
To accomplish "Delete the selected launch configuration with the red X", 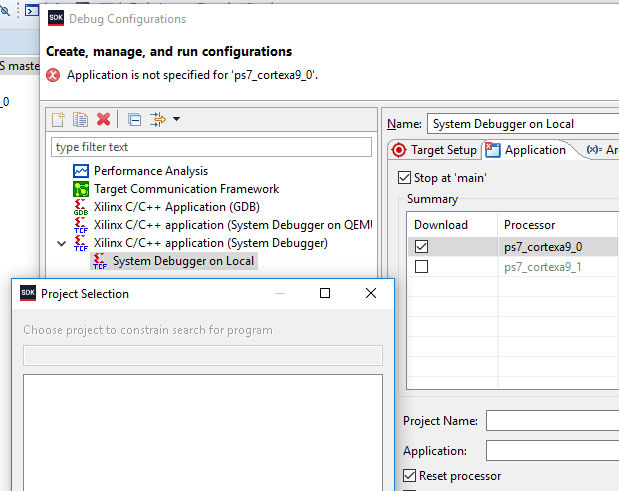I will 103,119.
